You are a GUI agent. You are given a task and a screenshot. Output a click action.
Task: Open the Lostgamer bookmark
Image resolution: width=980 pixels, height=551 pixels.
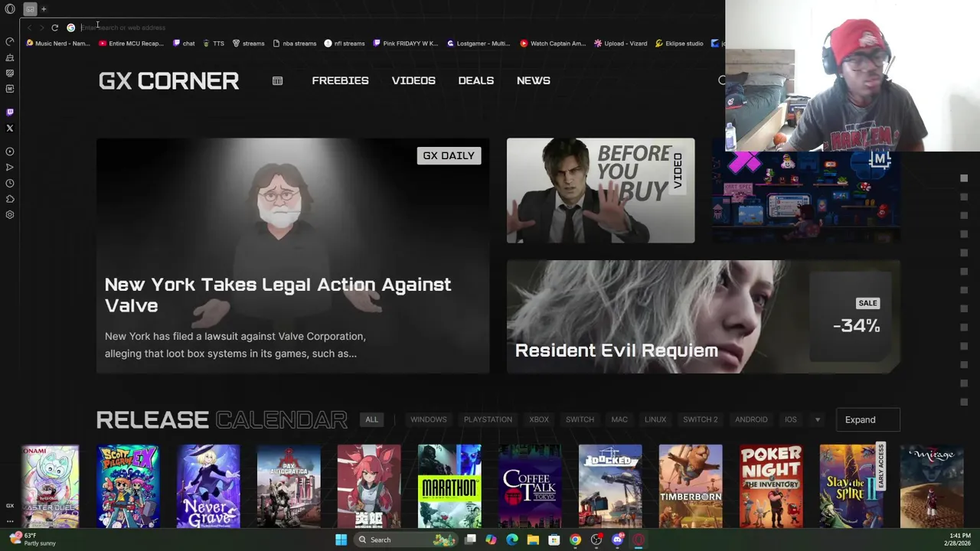479,44
